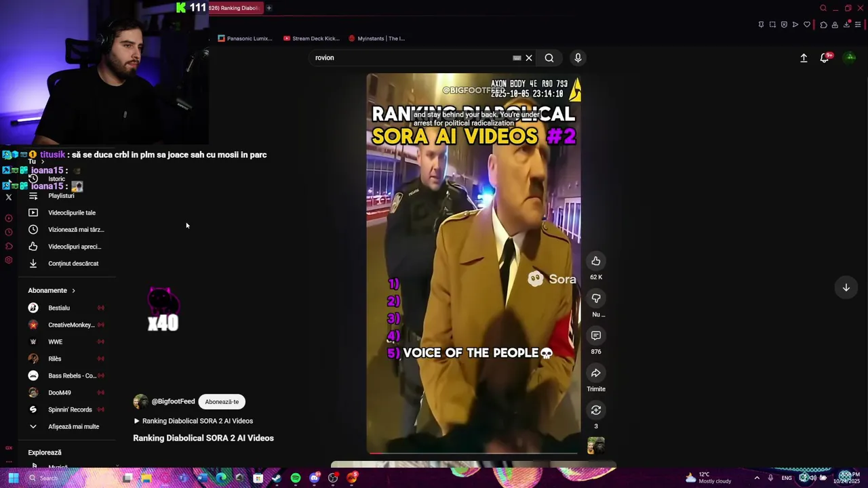Open the ad blocker shield icon
This screenshot has height=488, width=868.
[x=784, y=25]
